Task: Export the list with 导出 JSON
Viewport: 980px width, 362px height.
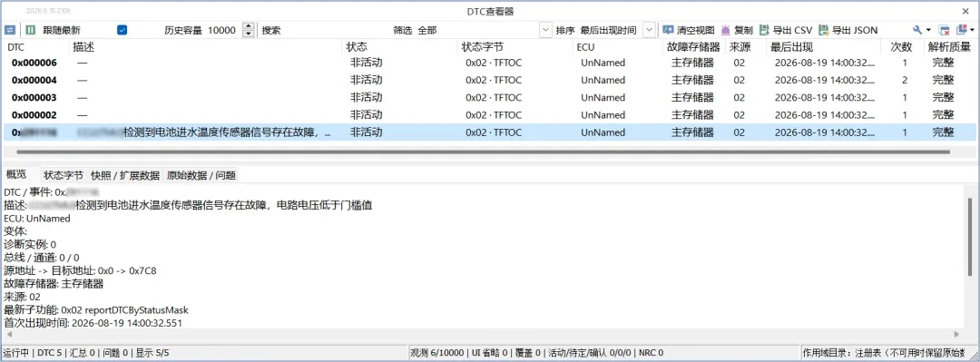Action: (848, 30)
